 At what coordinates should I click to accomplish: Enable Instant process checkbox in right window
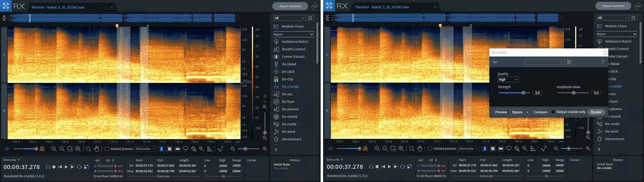pos(430,148)
